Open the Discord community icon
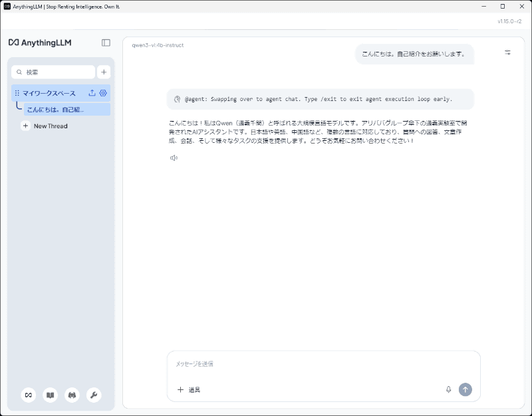Screen dimensions: 532x416 pyautogui.click(x=72, y=395)
